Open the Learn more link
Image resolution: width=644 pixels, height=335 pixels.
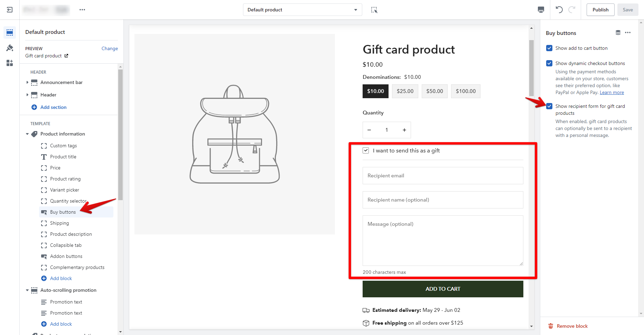click(612, 92)
